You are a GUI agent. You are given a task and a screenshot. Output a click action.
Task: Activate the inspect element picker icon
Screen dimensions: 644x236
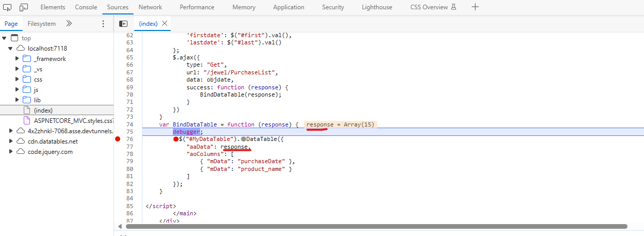pos(7,7)
